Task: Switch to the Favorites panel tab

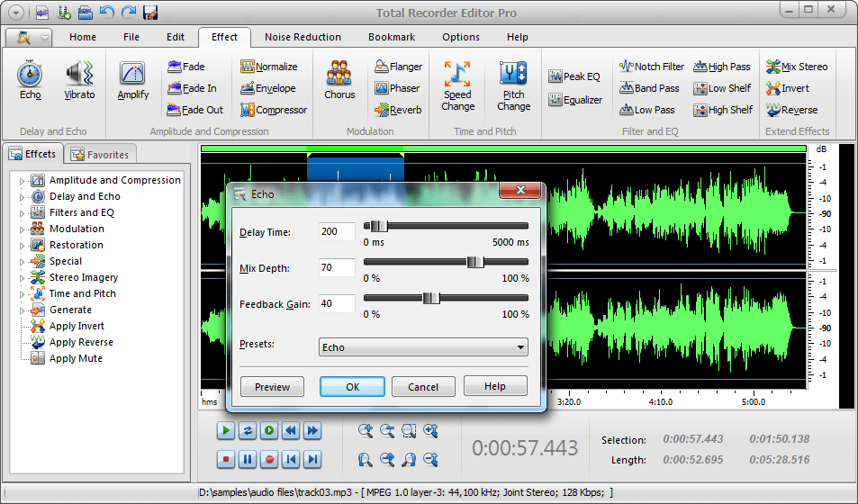Action: click(100, 155)
